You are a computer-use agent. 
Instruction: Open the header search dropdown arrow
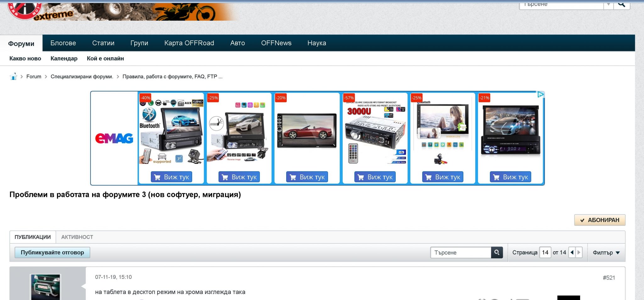[x=609, y=4]
